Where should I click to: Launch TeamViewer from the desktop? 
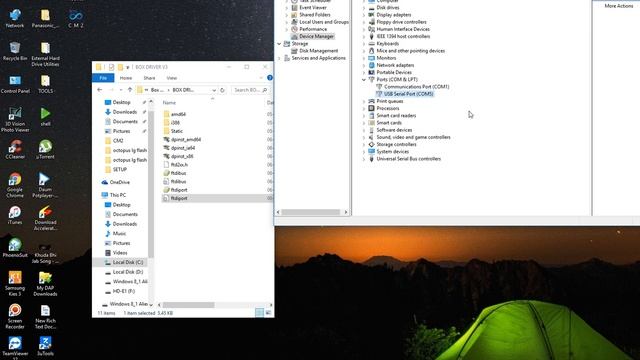coord(15,348)
